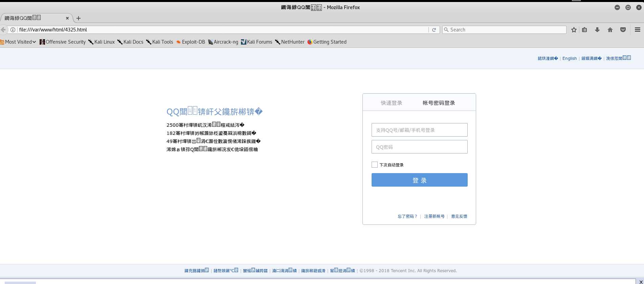The width and height of the screenshot is (644, 284).
Task: Open 忘了密码？ link
Action: point(407,216)
